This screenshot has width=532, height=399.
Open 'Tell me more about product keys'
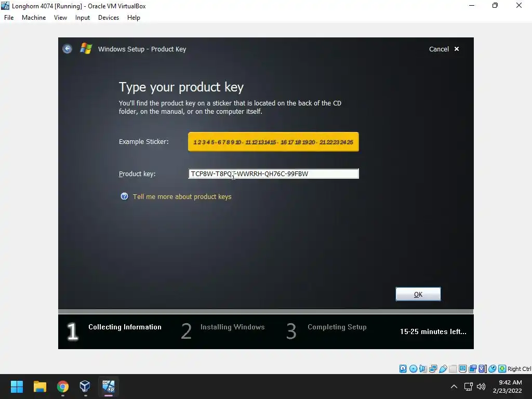click(x=182, y=197)
